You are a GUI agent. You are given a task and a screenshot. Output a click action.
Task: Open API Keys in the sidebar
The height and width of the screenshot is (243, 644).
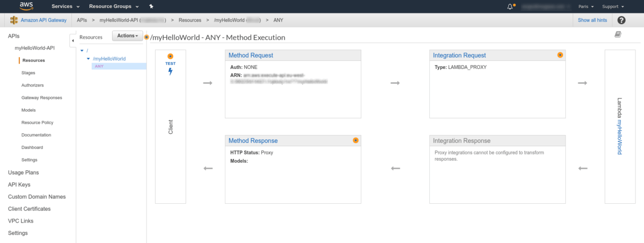[19, 184]
